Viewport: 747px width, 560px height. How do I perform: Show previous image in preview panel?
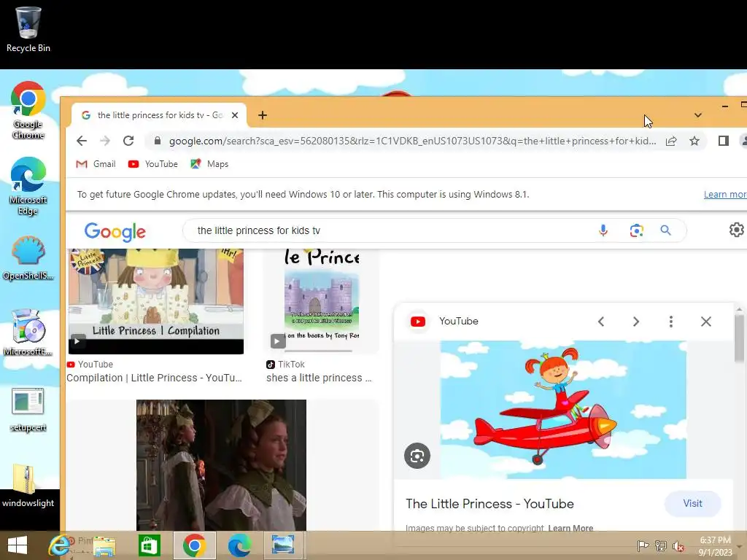point(601,322)
